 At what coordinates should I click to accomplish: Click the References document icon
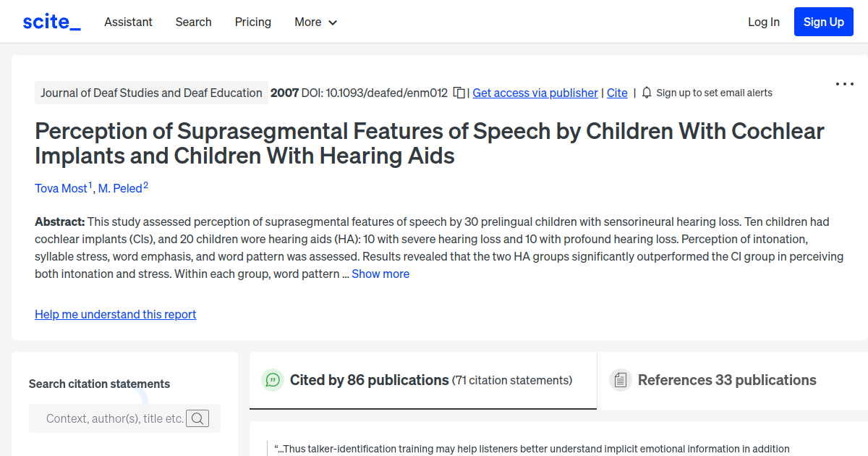[621, 379]
